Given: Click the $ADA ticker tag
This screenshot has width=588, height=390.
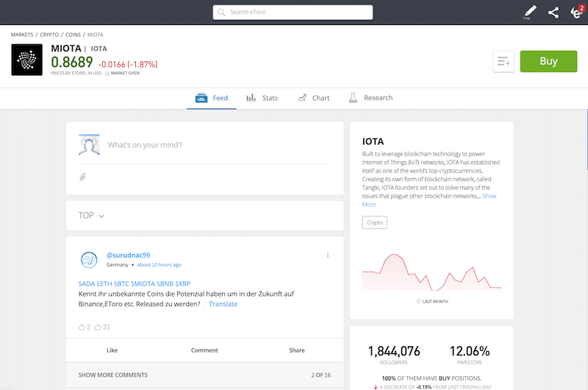Looking at the screenshot, I should click(87, 284).
